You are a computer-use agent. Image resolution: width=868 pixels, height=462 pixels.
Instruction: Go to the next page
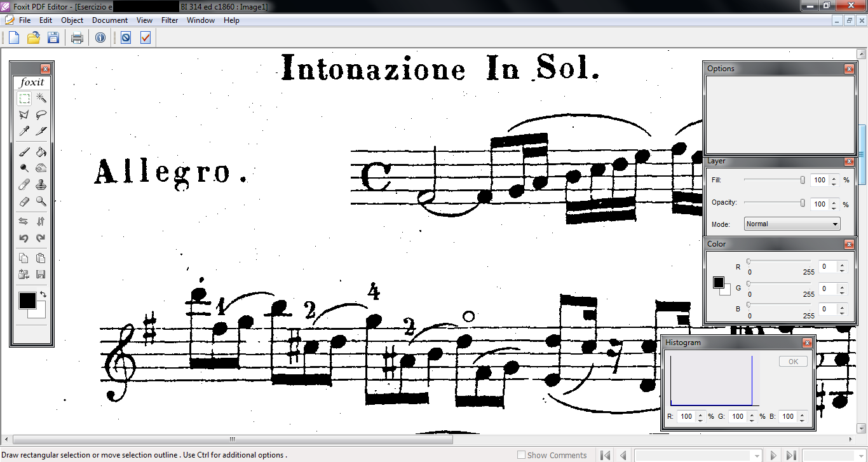(773, 455)
